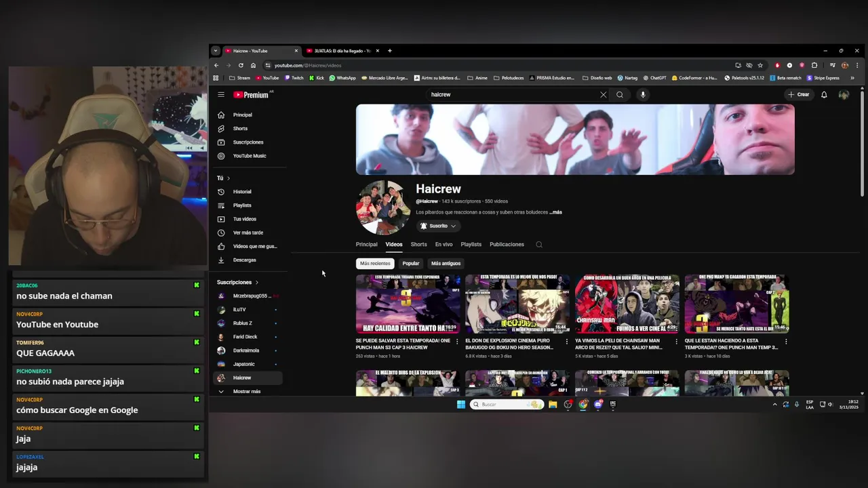Show hidden system tray icons
This screenshot has width=868, height=488.
(774, 405)
